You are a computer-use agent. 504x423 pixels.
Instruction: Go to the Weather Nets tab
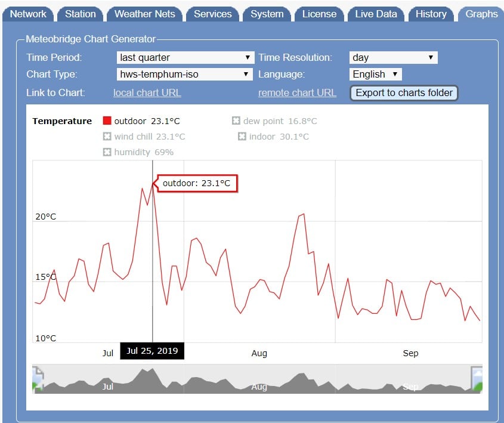point(144,14)
